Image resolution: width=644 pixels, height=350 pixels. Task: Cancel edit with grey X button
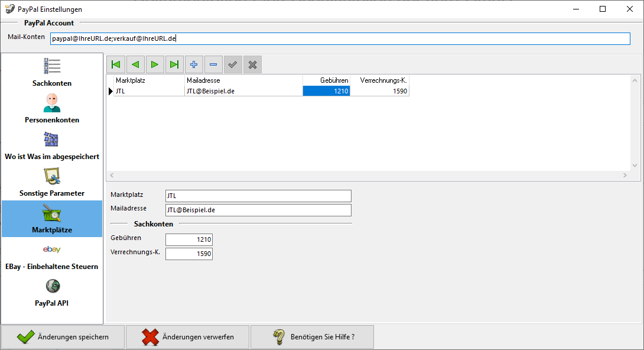click(252, 64)
